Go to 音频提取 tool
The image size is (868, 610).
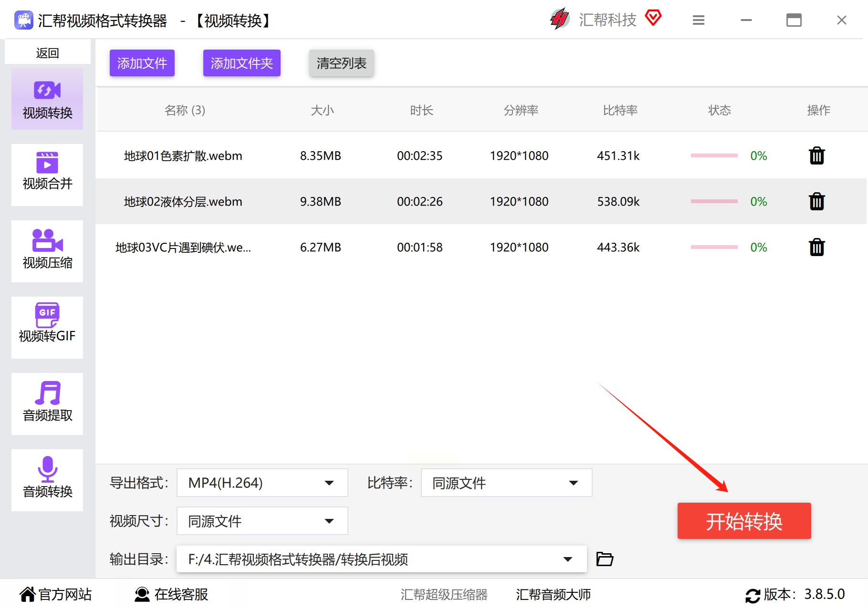(47, 403)
